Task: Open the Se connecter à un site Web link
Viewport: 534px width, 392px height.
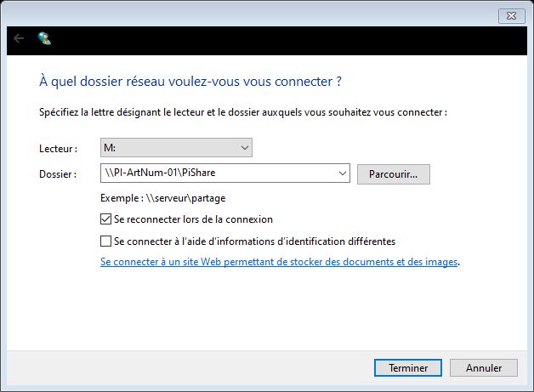Action: pos(279,262)
